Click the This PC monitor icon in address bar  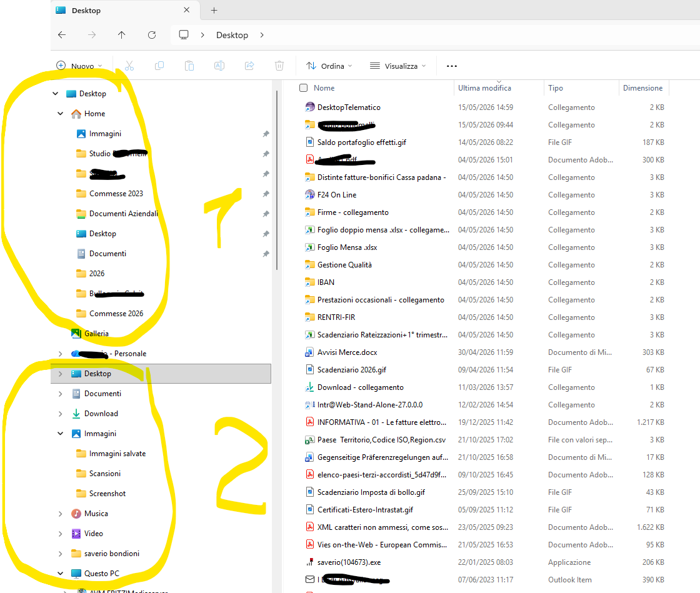[x=184, y=35]
